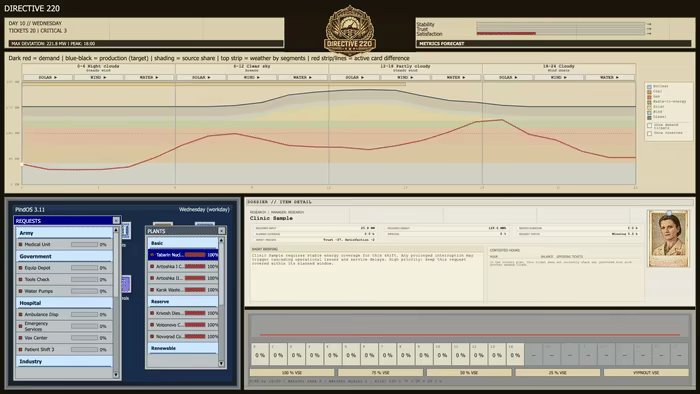Screen dimensions: 700x394
Task: Expand the Industry category in Requests
Action: (64, 361)
